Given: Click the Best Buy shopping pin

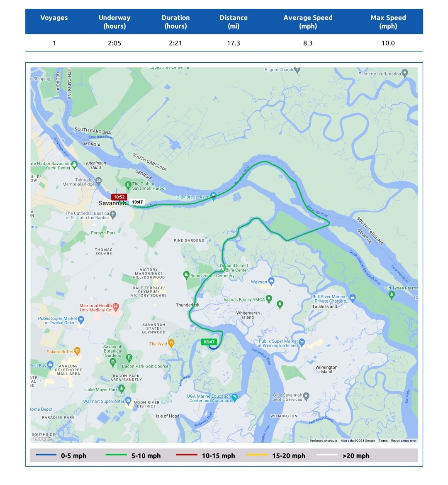Looking at the screenshot, I should point(50,365).
